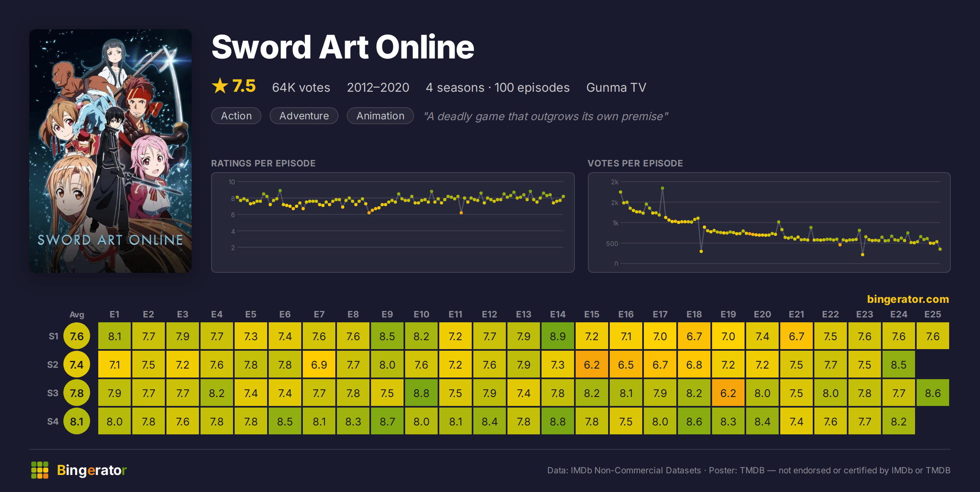Select the S1 E14 cell rated 8.9

click(558, 336)
